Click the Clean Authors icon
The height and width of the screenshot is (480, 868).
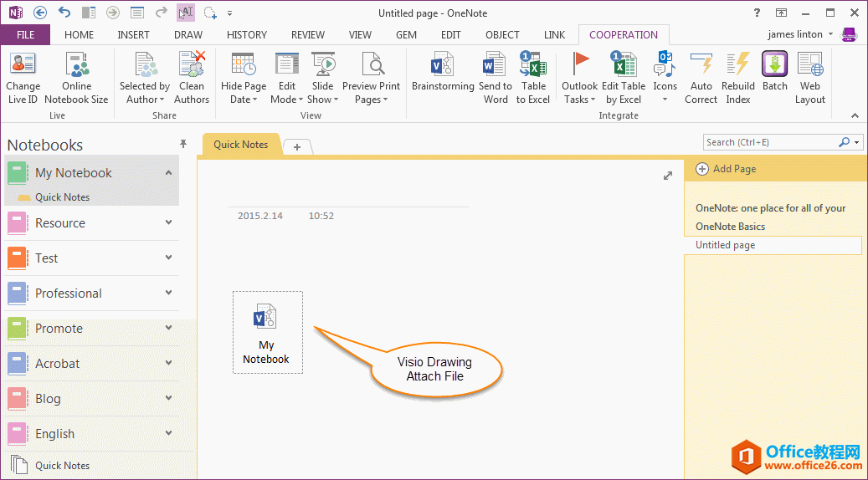coord(192,64)
